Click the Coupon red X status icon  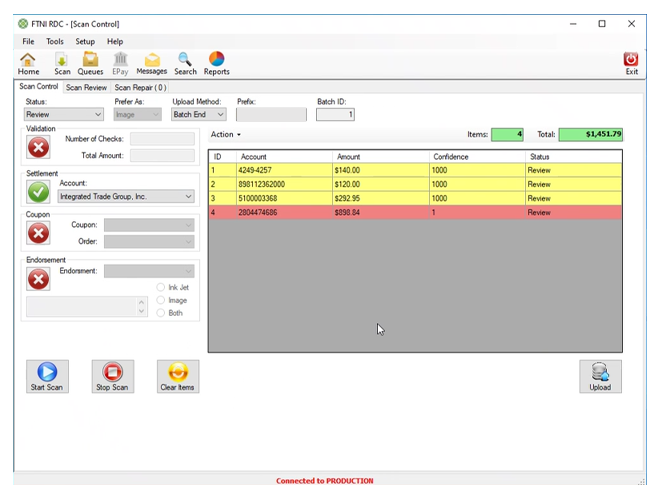pyautogui.click(x=38, y=233)
